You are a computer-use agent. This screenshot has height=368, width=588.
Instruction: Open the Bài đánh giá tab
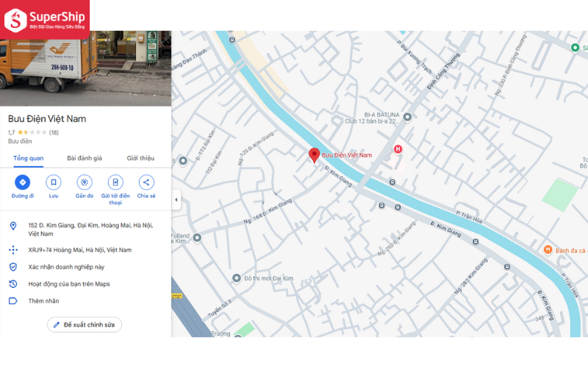pos(85,158)
